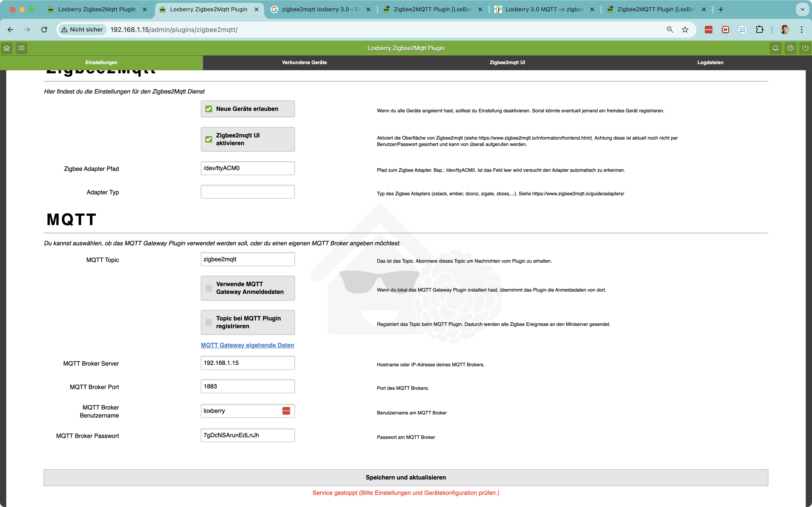Toggle Zigbee2mqtt UI aktivieren checkbox

click(x=209, y=139)
